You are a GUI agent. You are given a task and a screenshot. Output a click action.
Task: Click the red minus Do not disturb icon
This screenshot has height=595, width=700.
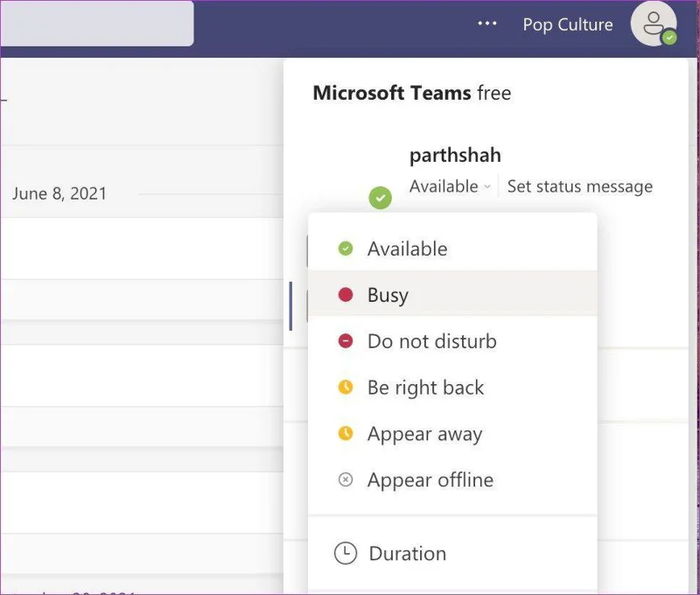tap(346, 341)
